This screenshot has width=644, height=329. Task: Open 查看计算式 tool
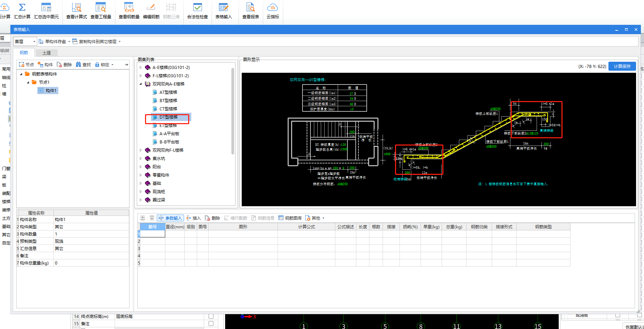(77, 11)
